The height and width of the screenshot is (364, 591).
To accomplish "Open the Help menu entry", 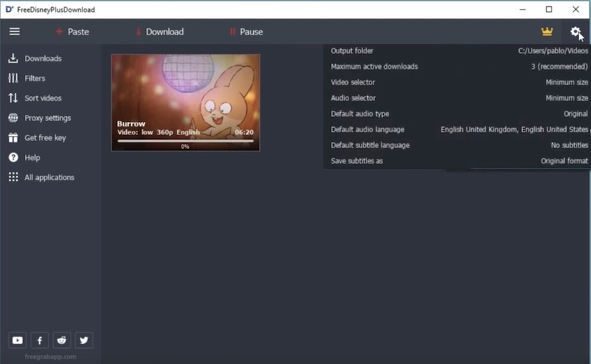I will 32,158.
